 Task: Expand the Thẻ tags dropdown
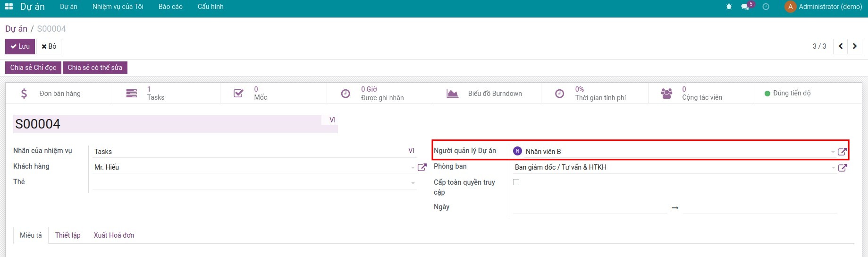point(413,183)
